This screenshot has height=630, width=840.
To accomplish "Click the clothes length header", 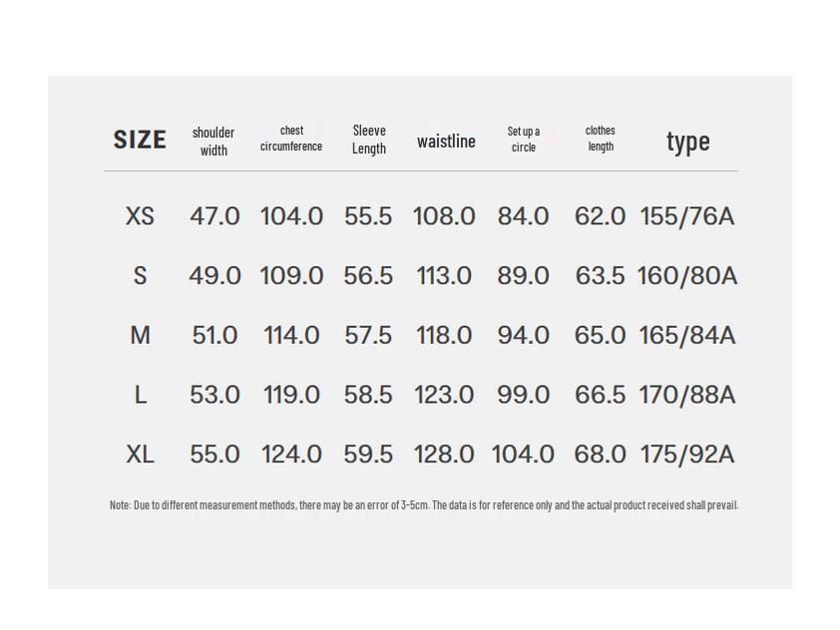I will [600, 139].
